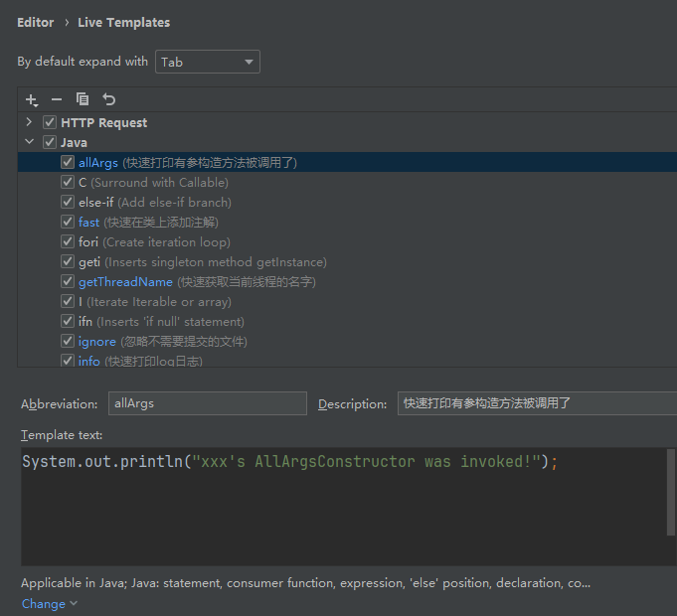The image size is (677, 616).
Task: Toggle the Surround with Callable checkbox
Action: click(68, 182)
